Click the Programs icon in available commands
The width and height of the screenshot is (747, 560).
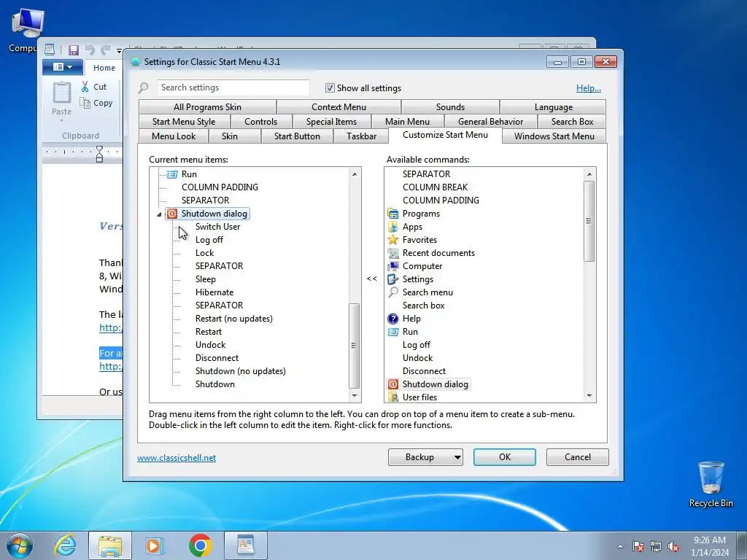click(x=393, y=214)
